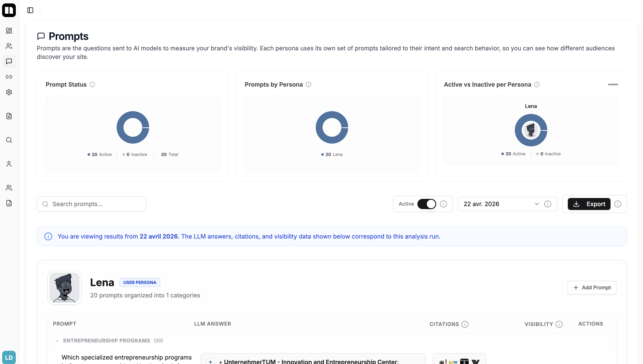Image resolution: width=643 pixels, height=364 pixels.
Task: Click the '20 Active' legend in Prompt Status
Action: click(100, 154)
